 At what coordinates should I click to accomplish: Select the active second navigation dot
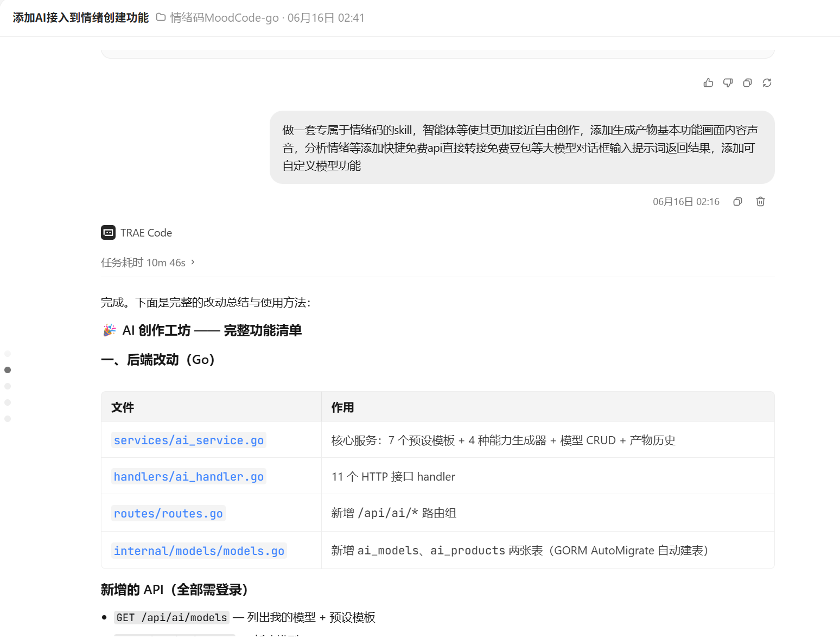tap(8, 370)
